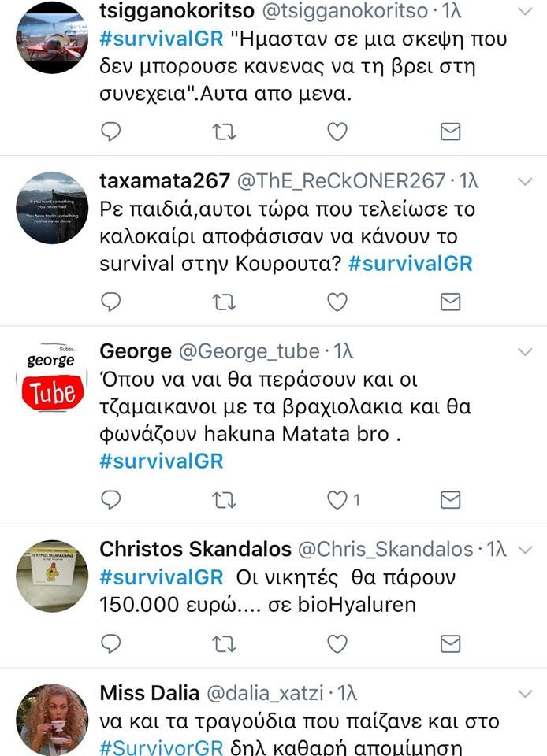Open the @Chris_Skandalos profile handle

click(x=385, y=549)
